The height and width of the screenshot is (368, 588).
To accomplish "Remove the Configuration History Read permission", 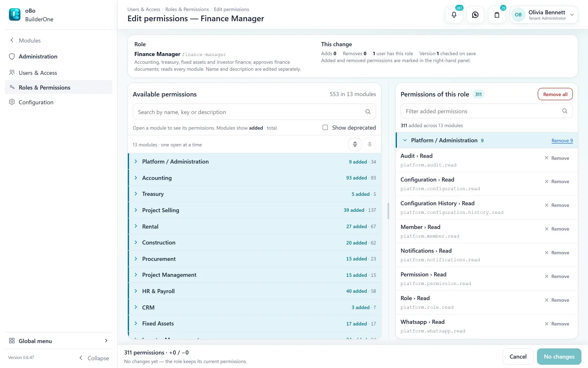I will (x=557, y=205).
